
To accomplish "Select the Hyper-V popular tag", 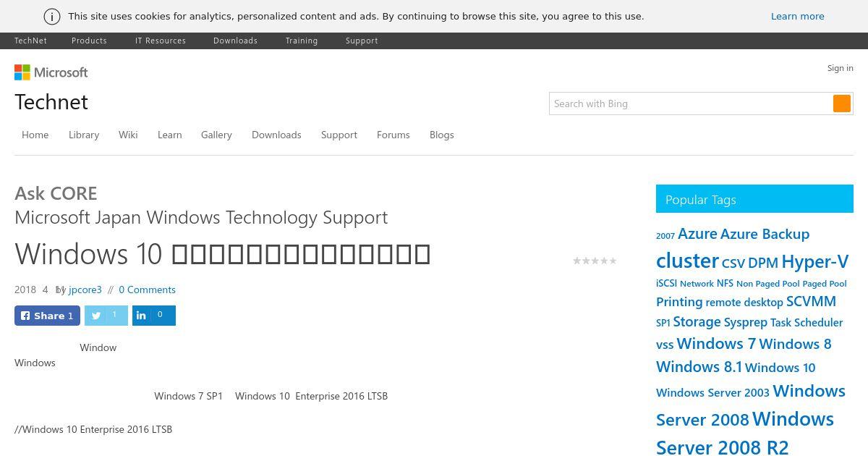I will coord(814,261).
